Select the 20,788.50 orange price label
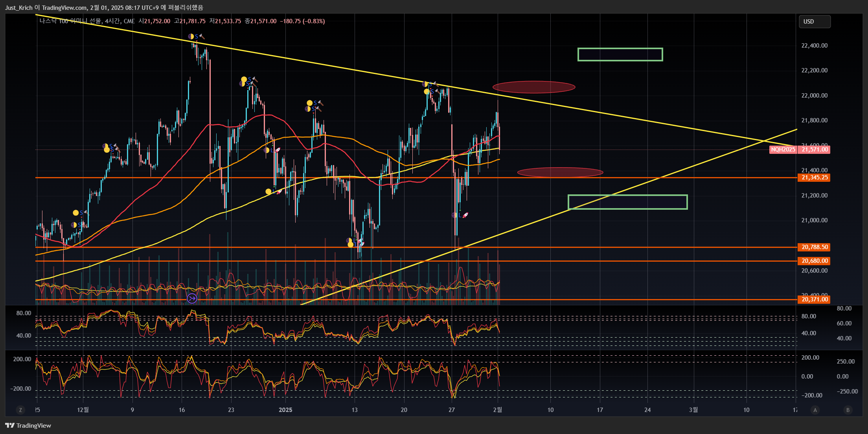This screenshot has width=868, height=434. (814, 247)
